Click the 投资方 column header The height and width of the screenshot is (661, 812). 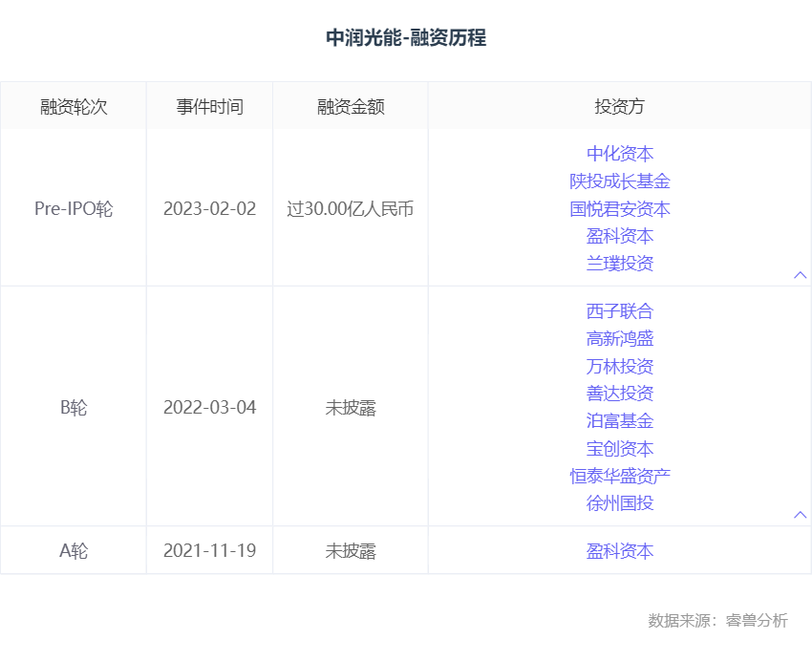620,107
